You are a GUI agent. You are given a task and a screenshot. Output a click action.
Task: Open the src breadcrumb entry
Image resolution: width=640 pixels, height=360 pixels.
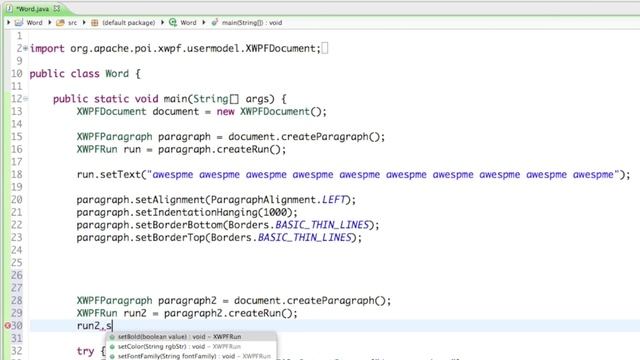[x=72, y=23]
